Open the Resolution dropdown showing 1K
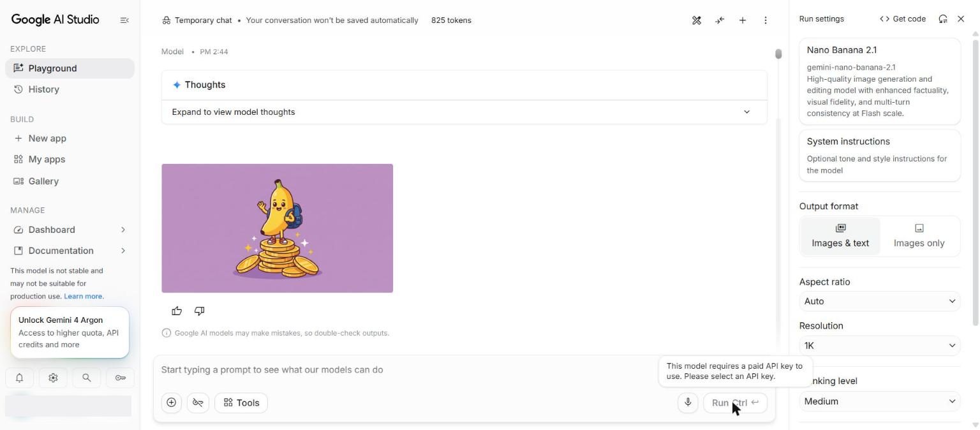The height and width of the screenshot is (430, 980). pyautogui.click(x=880, y=346)
